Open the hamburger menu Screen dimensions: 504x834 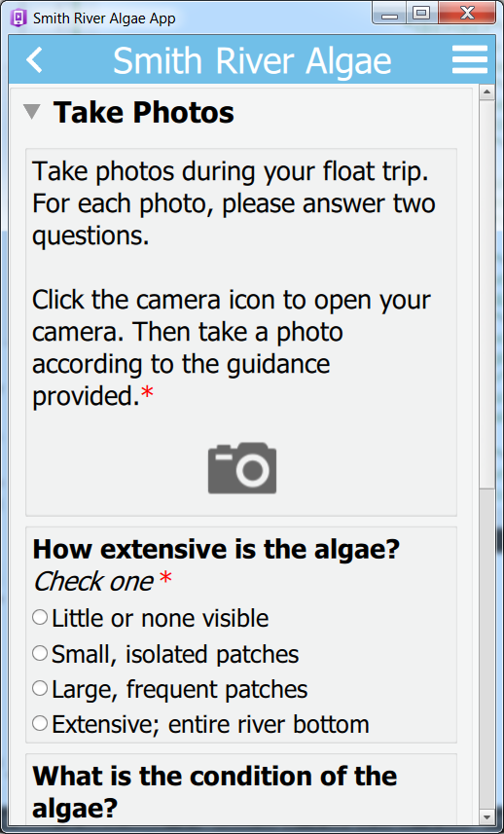point(470,59)
